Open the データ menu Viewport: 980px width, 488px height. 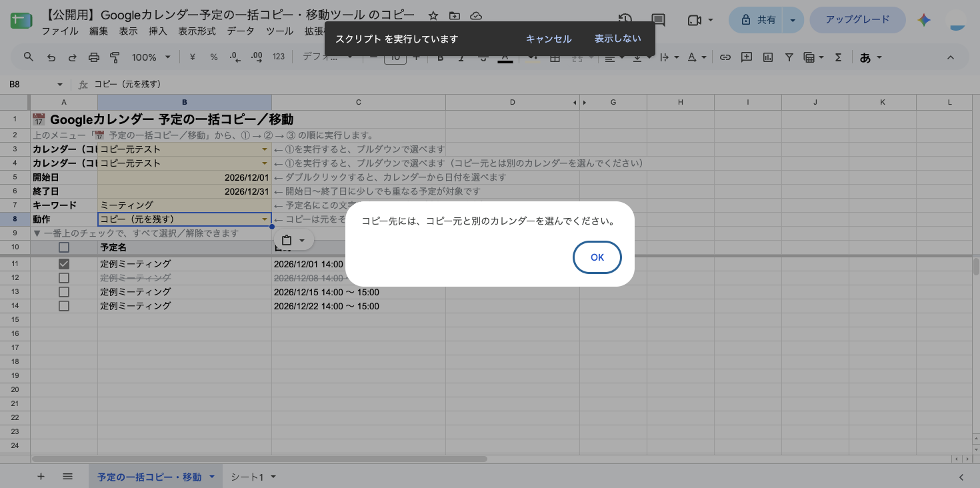click(241, 31)
